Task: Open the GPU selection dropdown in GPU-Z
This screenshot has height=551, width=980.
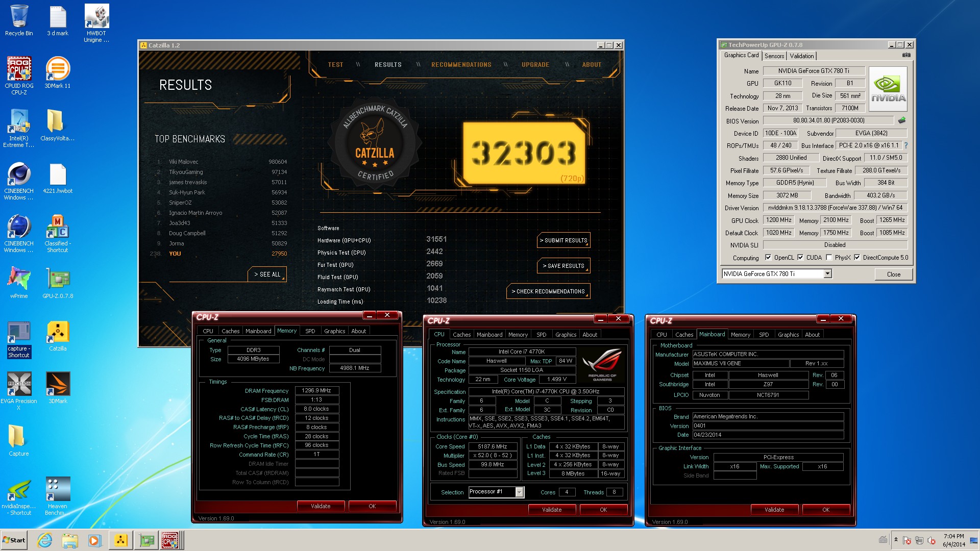Action: point(828,274)
